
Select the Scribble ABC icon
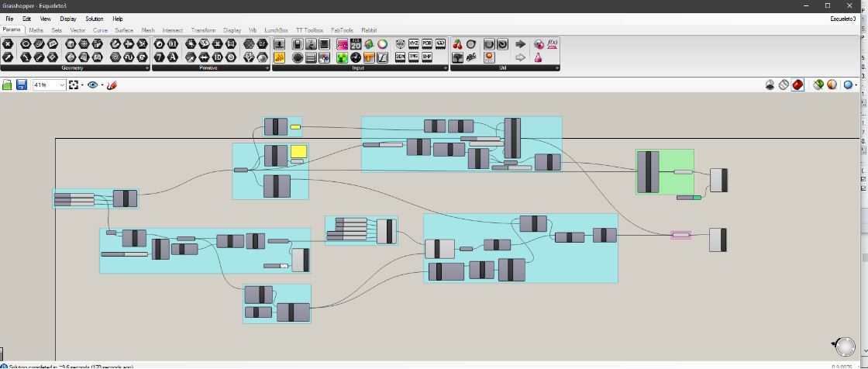471,57
